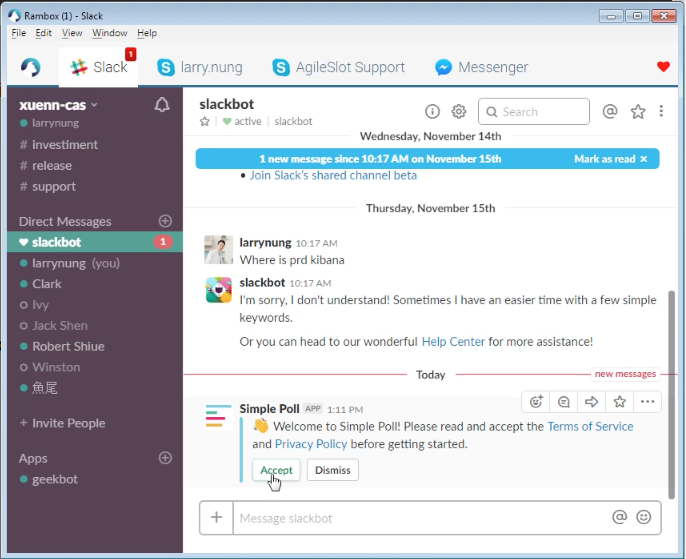686x559 pixels.
Task: Open larrynung (you) direct message
Action: tap(94, 263)
